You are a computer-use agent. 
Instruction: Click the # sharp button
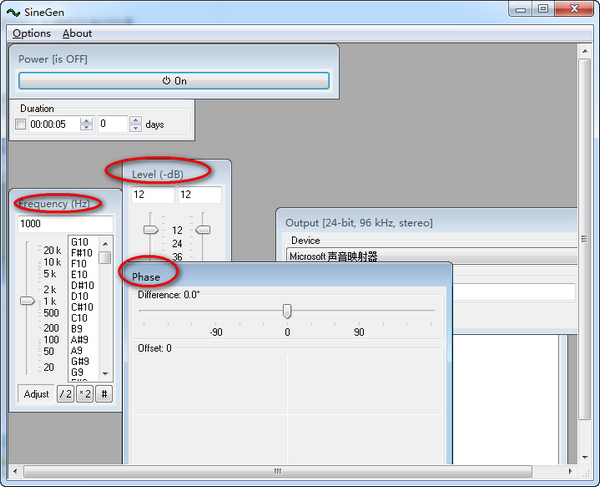point(104,394)
